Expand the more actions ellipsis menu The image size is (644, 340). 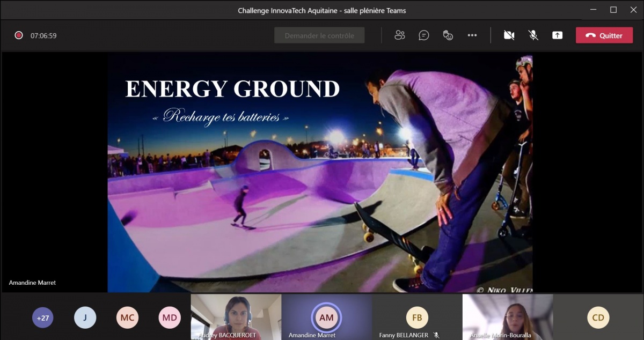472,35
